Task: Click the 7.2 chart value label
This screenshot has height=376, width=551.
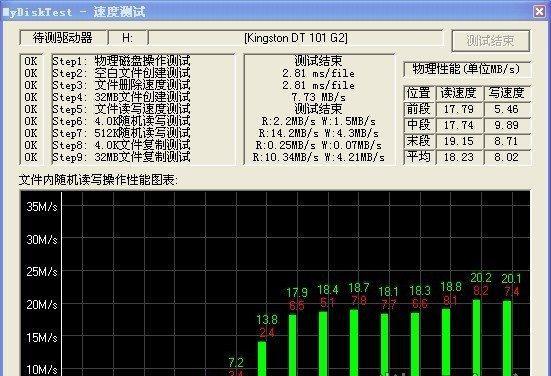Action: [236, 362]
